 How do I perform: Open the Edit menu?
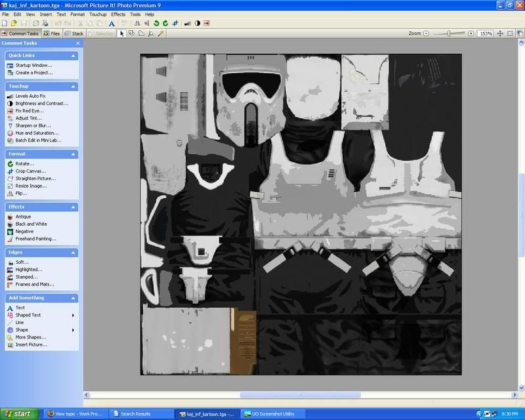(17, 14)
